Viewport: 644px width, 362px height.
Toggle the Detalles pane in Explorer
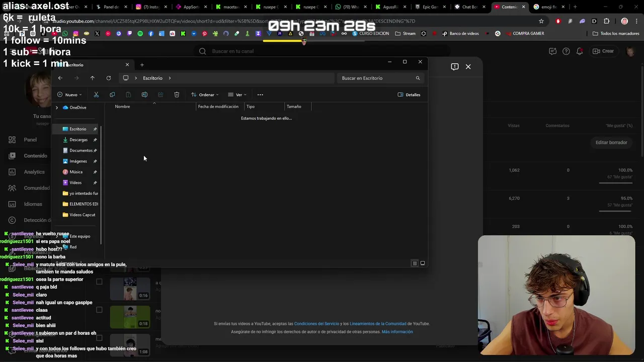point(409,95)
